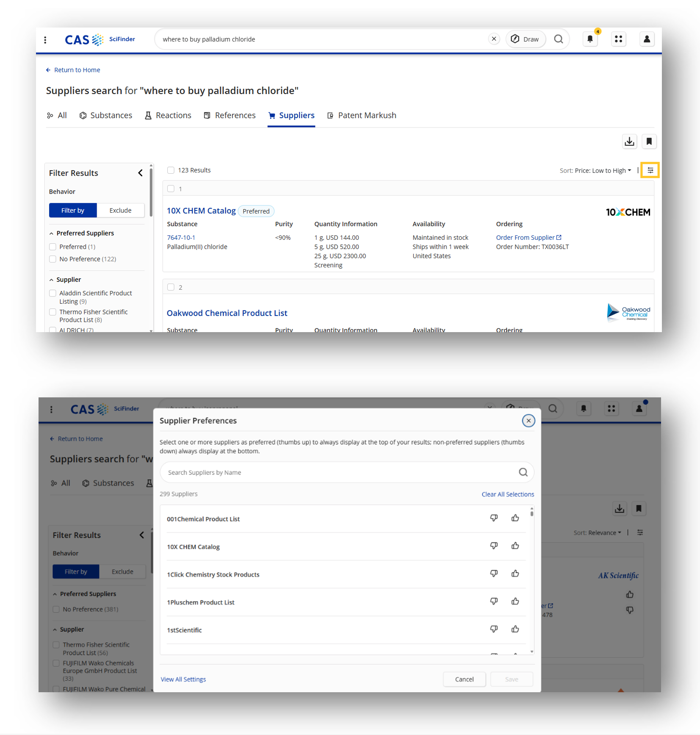Close the Supplier Preferences dialog
Screen dimensions: 700x735
[528, 421]
